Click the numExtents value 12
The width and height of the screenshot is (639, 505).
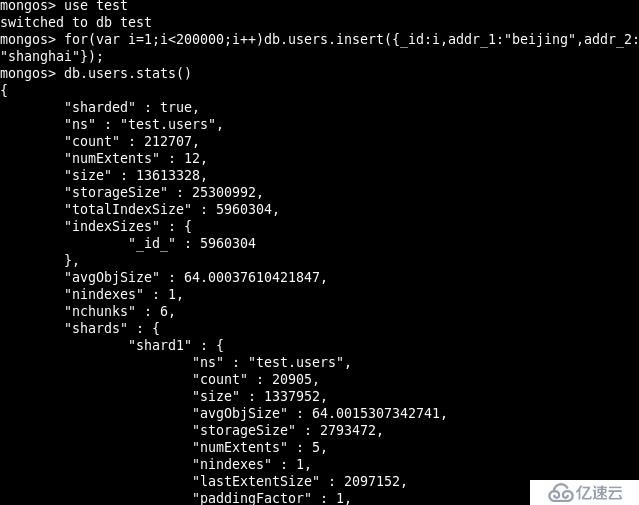tap(192, 158)
